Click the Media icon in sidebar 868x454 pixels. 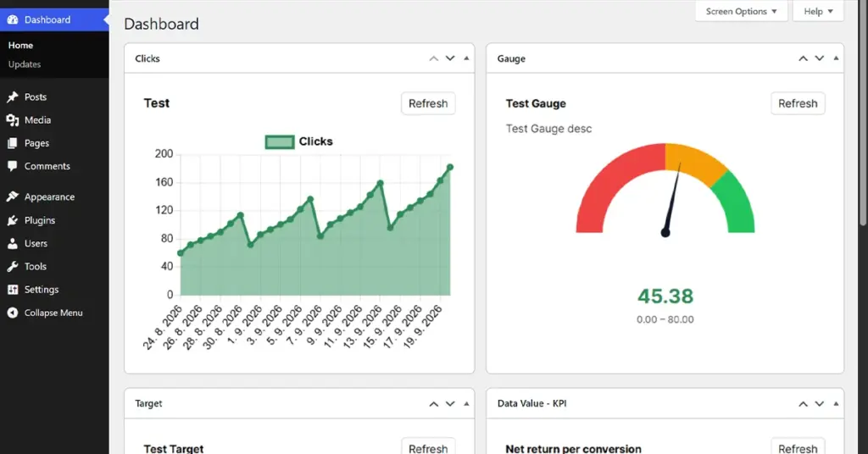point(12,120)
